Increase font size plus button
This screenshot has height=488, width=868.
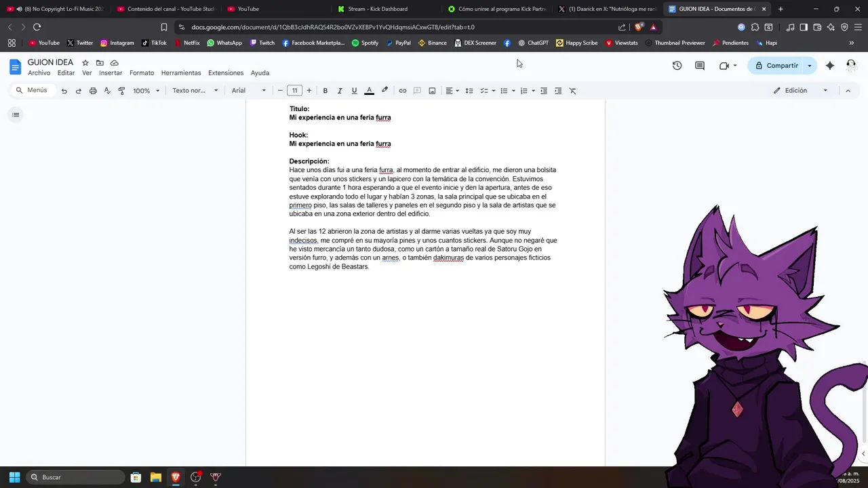[x=309, y=91]
